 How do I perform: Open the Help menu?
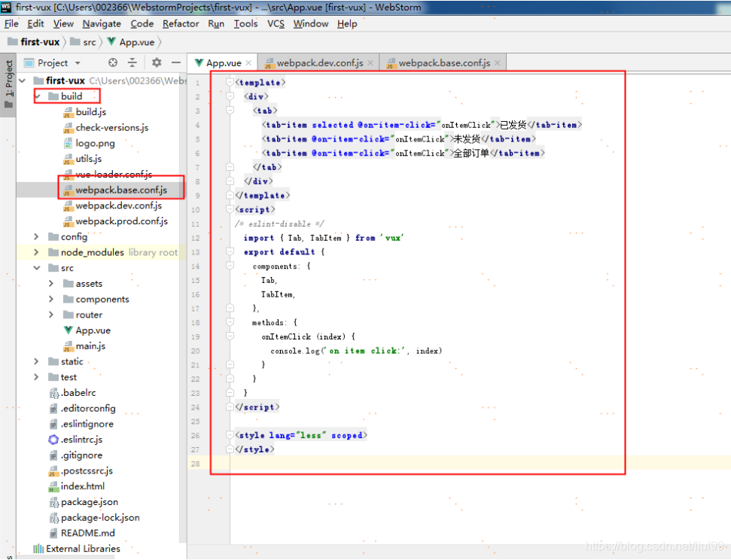click(347, 24)
